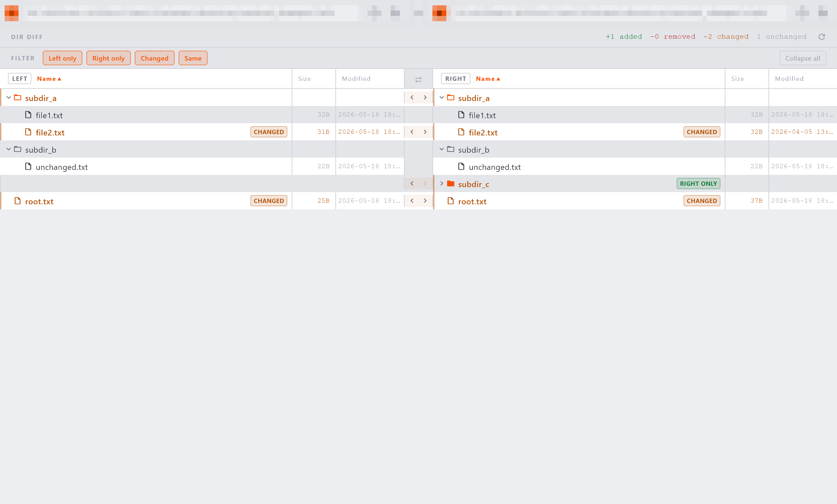837x504 pixels.
Task: Click left file2.txt file icon
Action: click(28, 132)
